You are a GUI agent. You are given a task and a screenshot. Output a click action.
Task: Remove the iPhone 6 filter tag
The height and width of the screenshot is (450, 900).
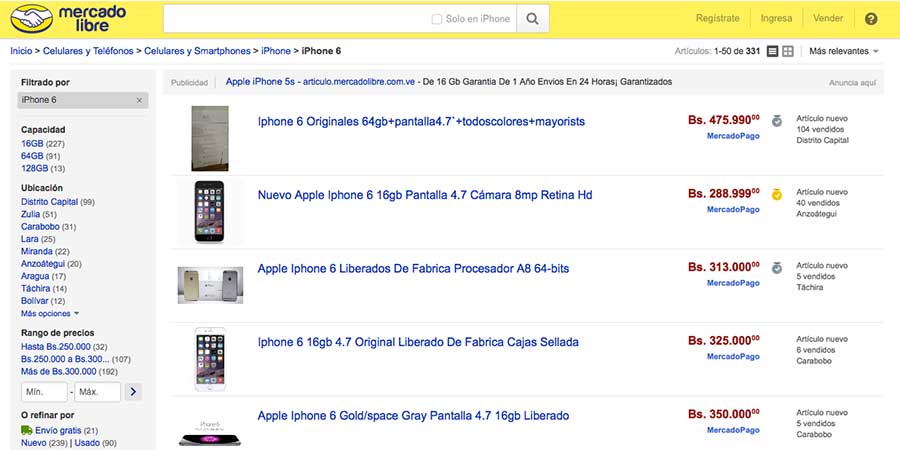coord(139,100)
